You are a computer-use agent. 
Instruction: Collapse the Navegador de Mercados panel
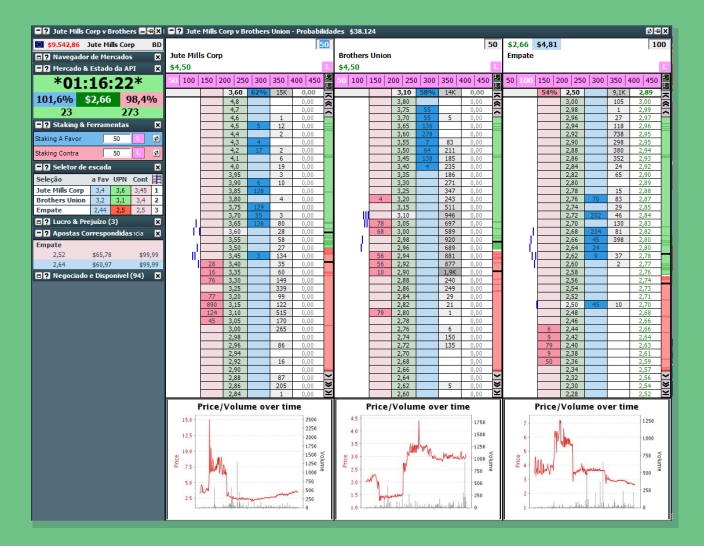coord(39,57)
